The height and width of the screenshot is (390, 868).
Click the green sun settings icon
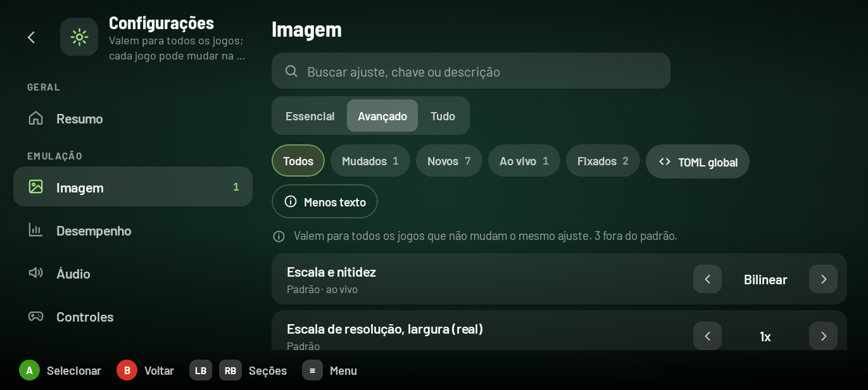79,37
